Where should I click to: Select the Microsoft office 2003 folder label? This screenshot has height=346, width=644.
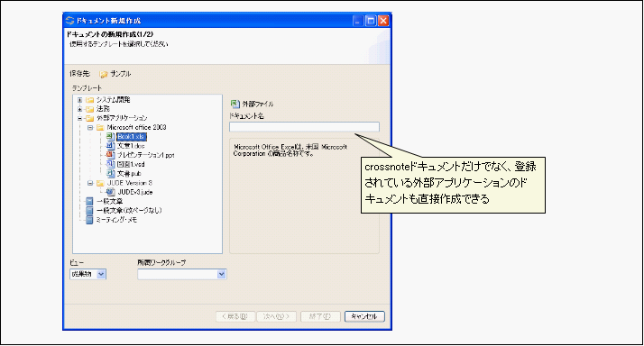click(x=136, y=127)
